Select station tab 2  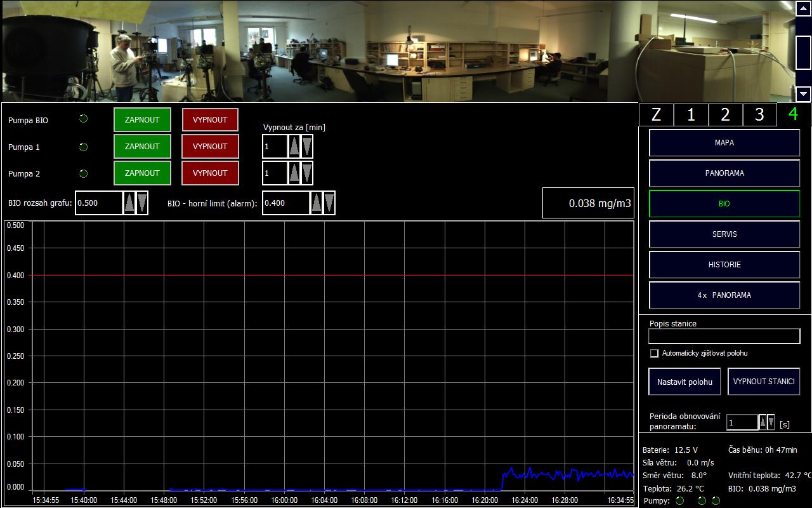pos(725,114)
